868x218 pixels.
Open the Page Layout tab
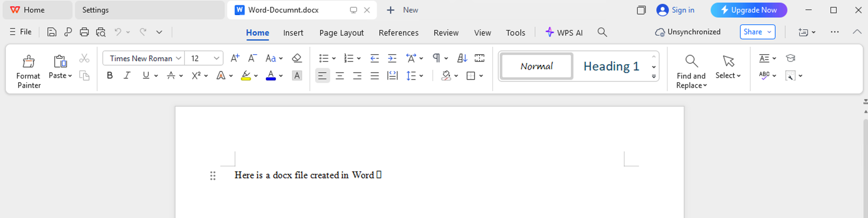pyautogui.click(x=341, y=33)
